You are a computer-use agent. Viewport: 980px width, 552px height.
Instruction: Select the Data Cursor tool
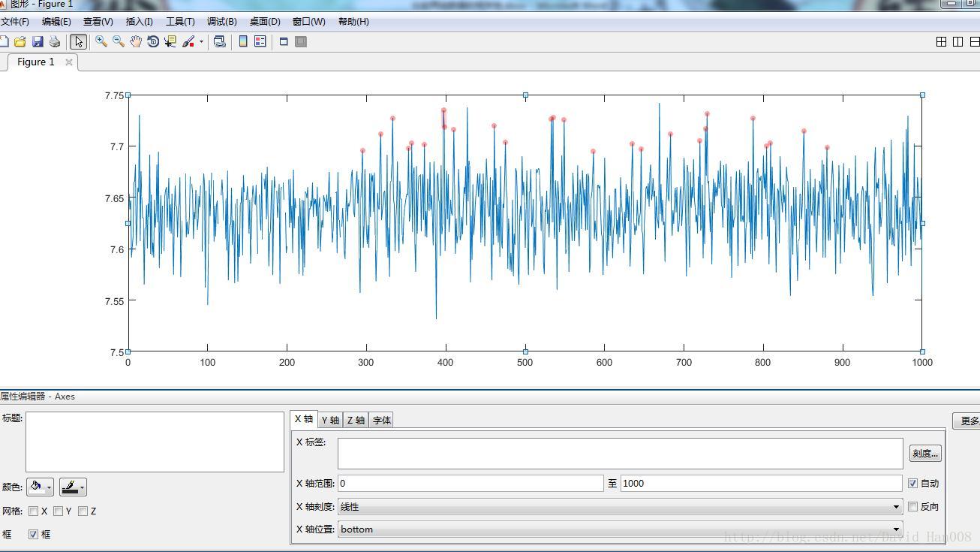[170, 42]
